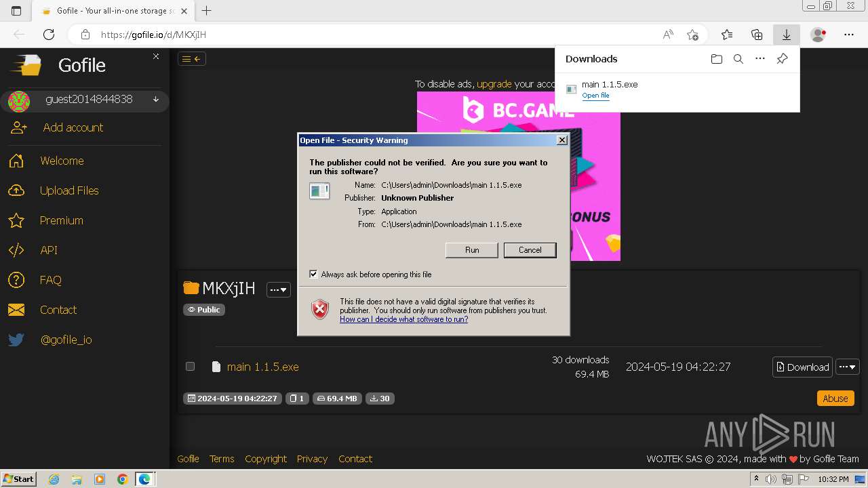
Task: Open footer Contact link
Action: [355, 459]
